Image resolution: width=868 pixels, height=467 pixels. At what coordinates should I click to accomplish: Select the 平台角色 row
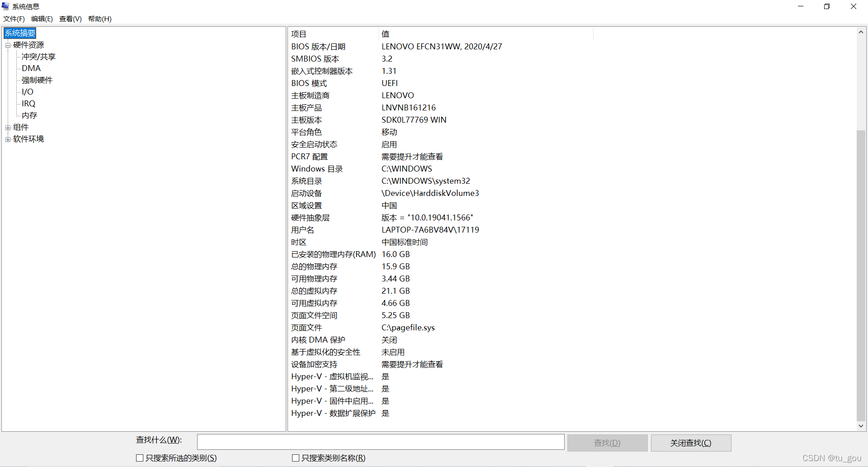441,132
